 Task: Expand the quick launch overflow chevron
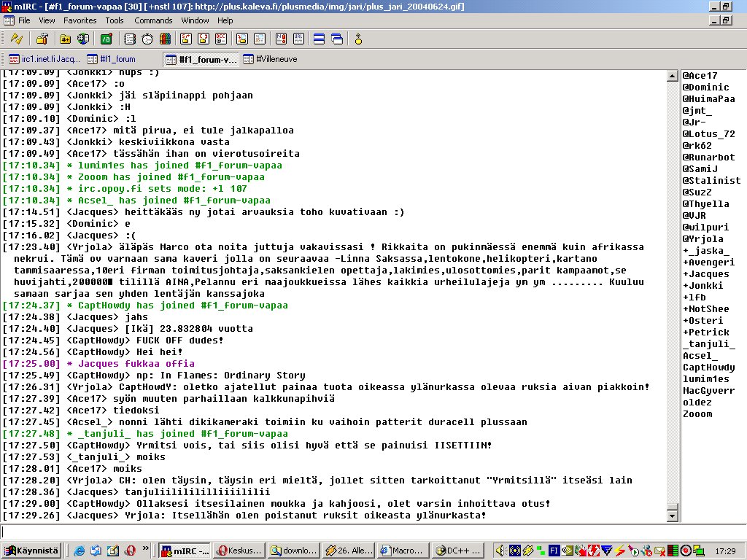147,550
